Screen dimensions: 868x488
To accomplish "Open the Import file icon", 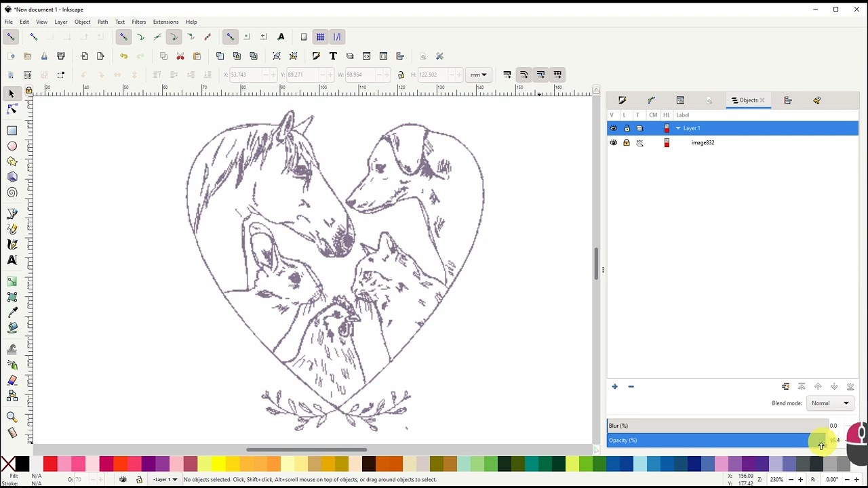I will click(84, 56).
